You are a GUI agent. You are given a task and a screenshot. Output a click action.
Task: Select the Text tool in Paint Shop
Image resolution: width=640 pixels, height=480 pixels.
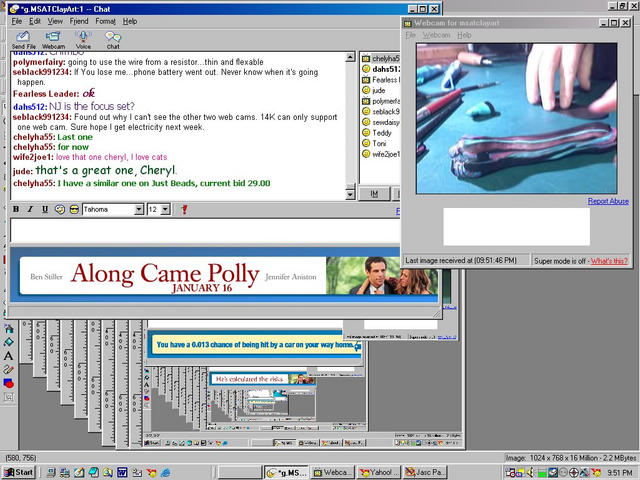point(9,356)
